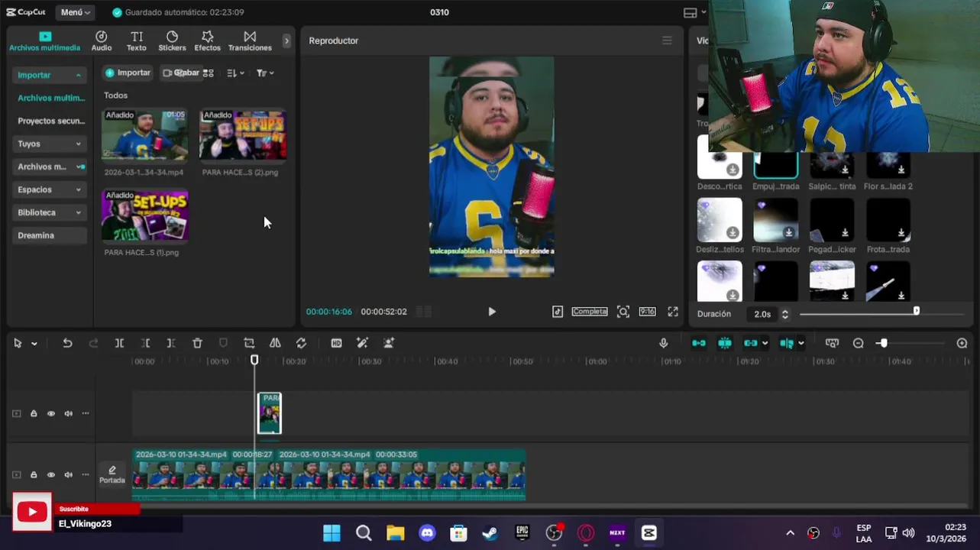Viewport: 980px width, 550px height.
Task: Click the focus-frame icon left of 9:16
Action: point(623,312)
